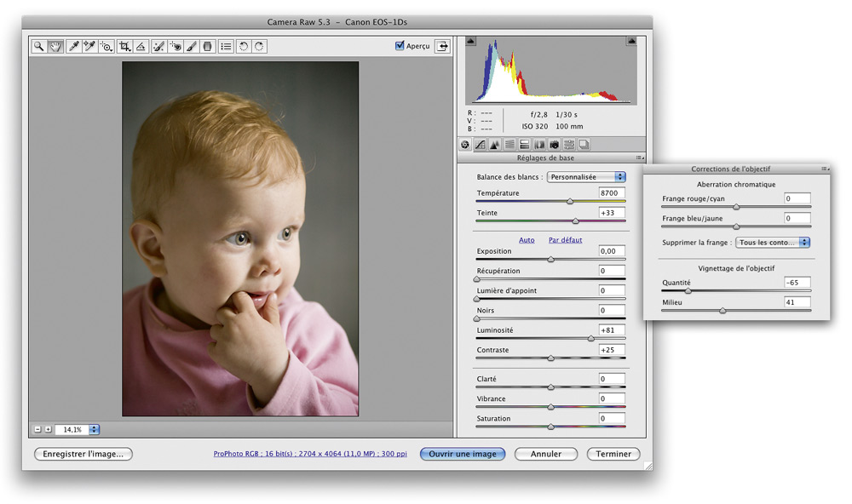
Task: Open the zoom level dropdown
Action: tap(94, 430)
